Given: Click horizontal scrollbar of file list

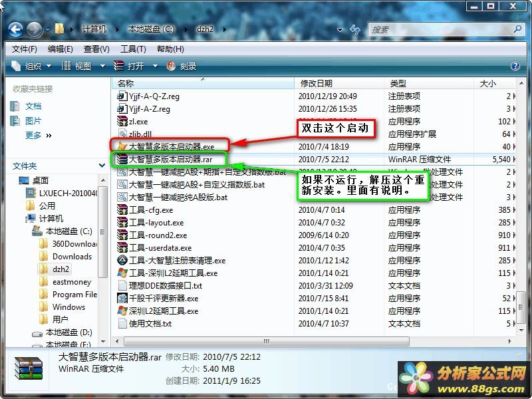Looking at the screenshot, I should (267, 341).
